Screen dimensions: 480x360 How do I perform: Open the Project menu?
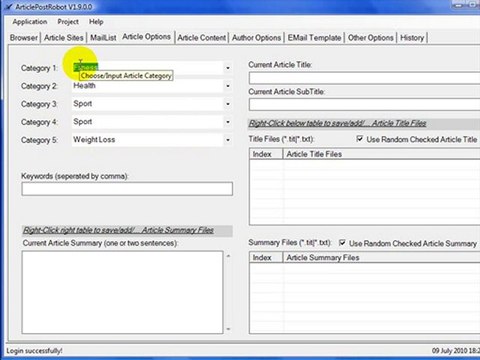click(x=68, y=22)
